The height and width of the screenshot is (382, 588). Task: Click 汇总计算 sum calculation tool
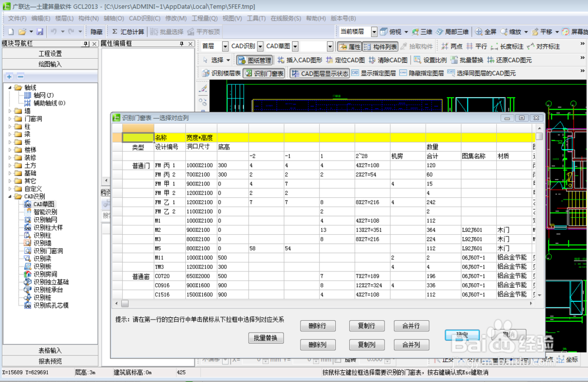pos(128,32)
